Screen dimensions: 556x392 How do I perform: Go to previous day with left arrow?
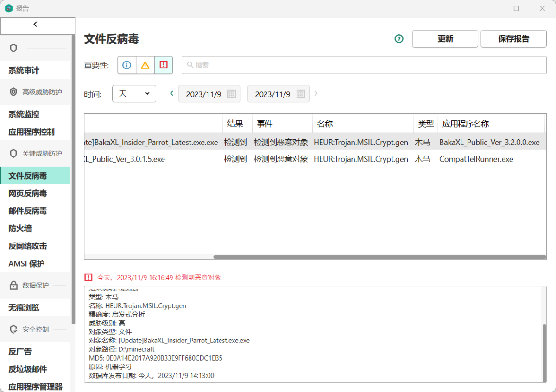point(171,93)
